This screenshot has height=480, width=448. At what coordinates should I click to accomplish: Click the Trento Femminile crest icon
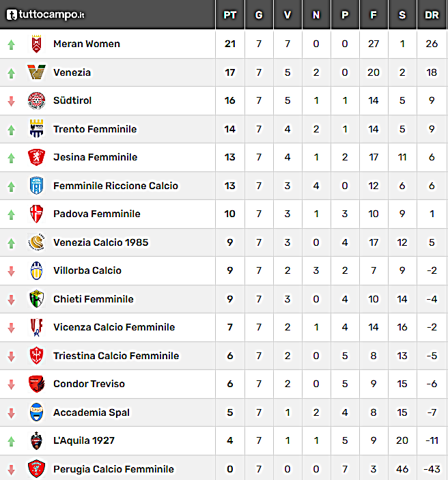[36, 128]
